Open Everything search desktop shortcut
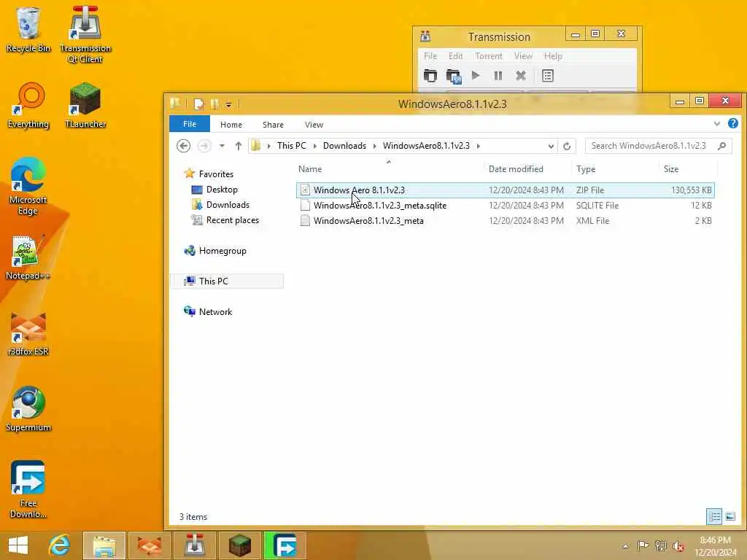 (x=28, y=106)
